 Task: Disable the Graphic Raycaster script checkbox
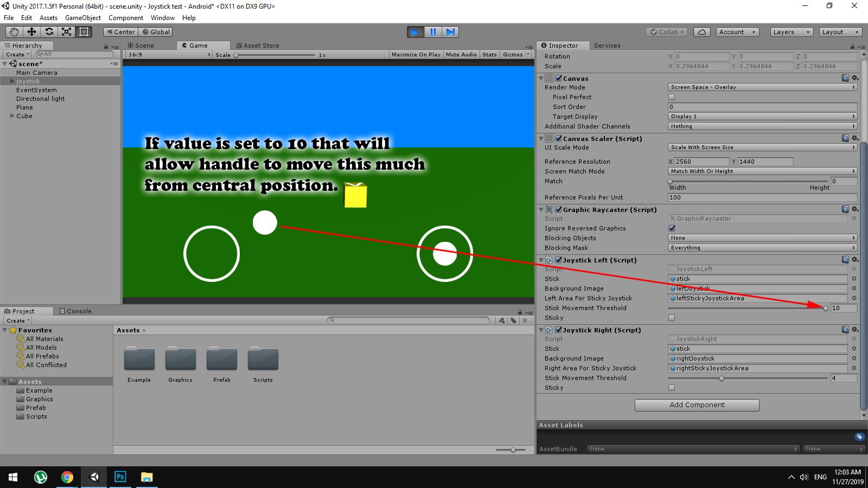(558, 209)
